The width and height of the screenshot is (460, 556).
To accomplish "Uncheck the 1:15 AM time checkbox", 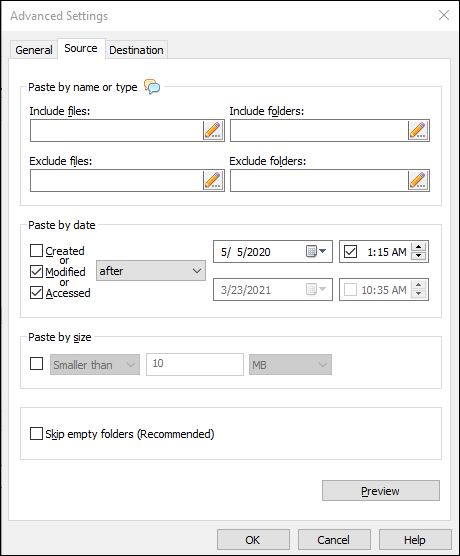I will pyautogui.click(x=350, y=252).
